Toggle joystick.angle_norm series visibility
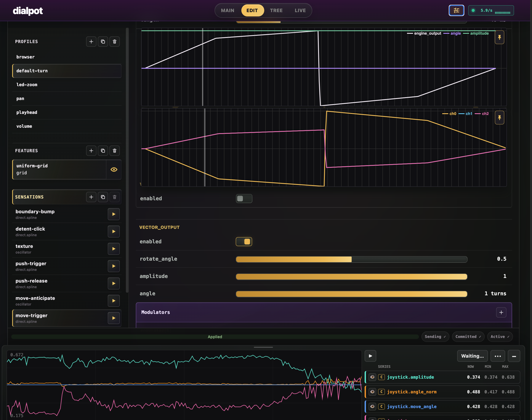Screen dimensions: 532x420 point(372,392)
